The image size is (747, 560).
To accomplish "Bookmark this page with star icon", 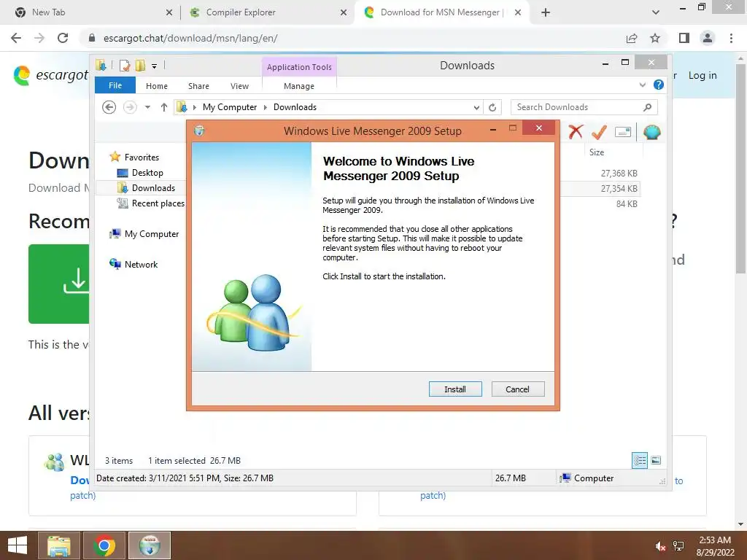I will (x=655, y=38).
